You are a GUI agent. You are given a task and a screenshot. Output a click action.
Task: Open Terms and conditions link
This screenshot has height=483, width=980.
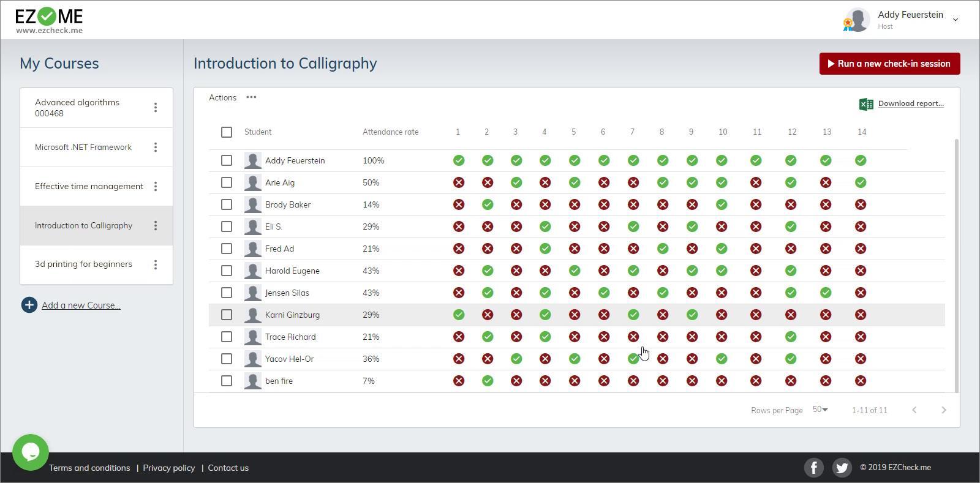pyautogui.click(x=89, y=468)
